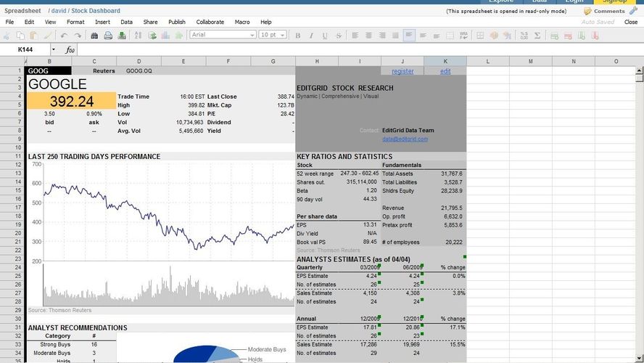Screen dimensions: 644x363
Task: Toggle Bold formatting
Action: (298, 36)
